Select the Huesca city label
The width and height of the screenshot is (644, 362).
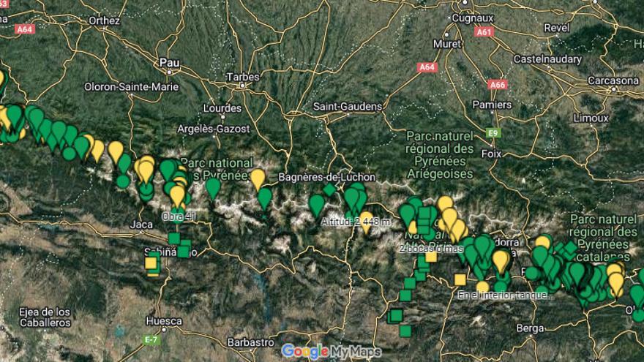pyautogui.click(x=164, y=321)
